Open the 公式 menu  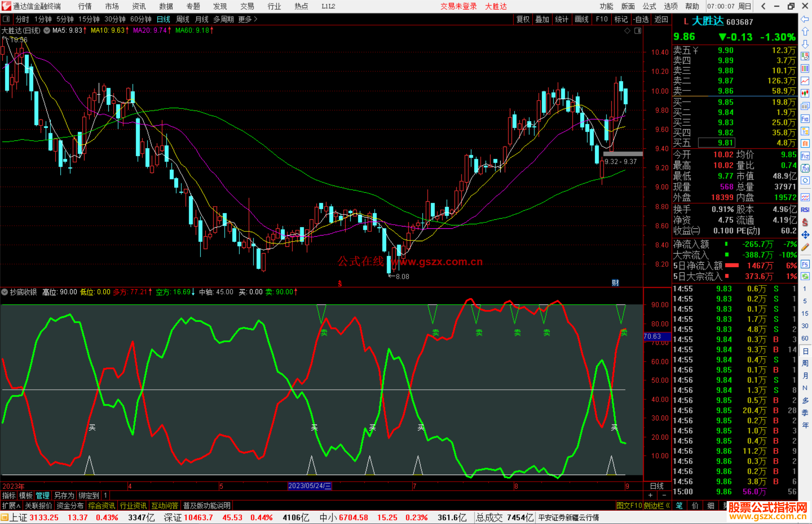pos(649,6)
